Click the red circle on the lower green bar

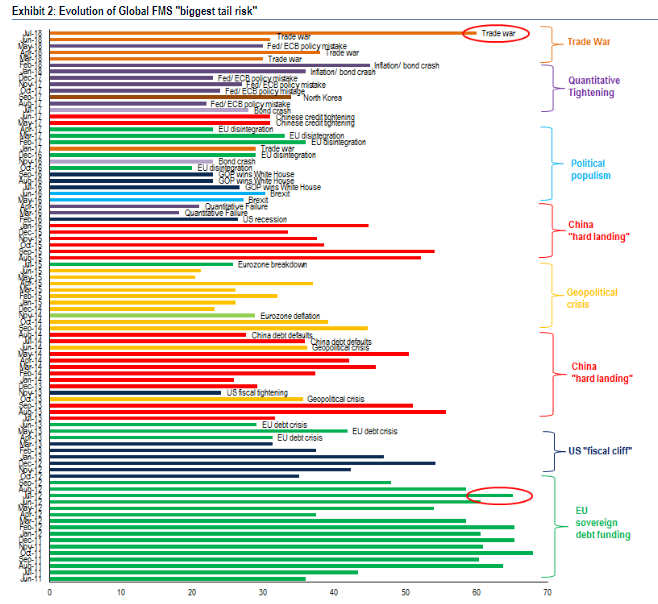(x=501, y=495)
